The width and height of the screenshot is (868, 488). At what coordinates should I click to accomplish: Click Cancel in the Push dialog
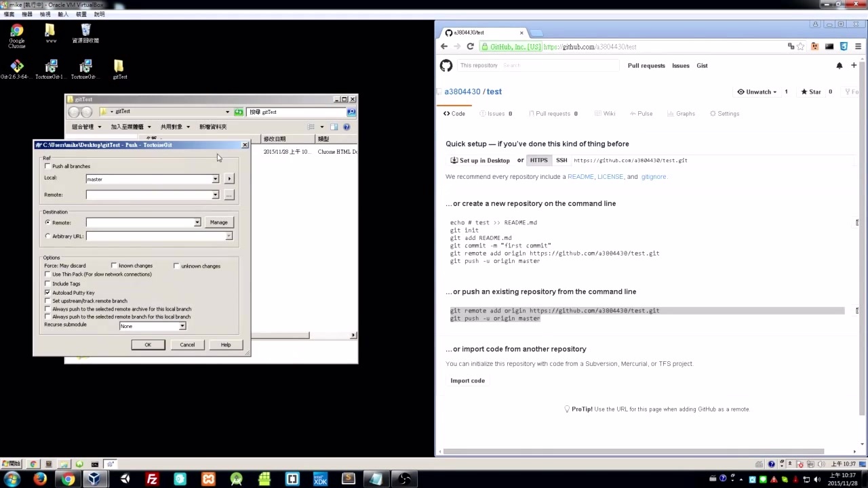coord(187,345)
